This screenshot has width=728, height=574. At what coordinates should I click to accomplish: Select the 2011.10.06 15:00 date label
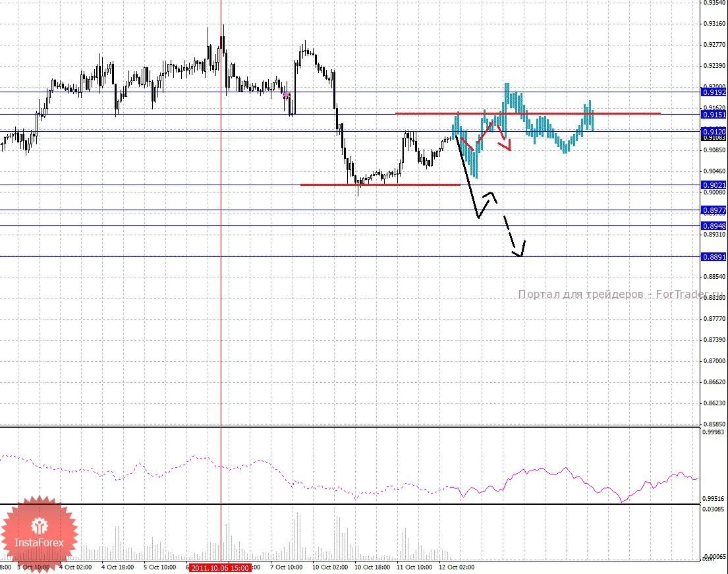click(x=219, y=567)
